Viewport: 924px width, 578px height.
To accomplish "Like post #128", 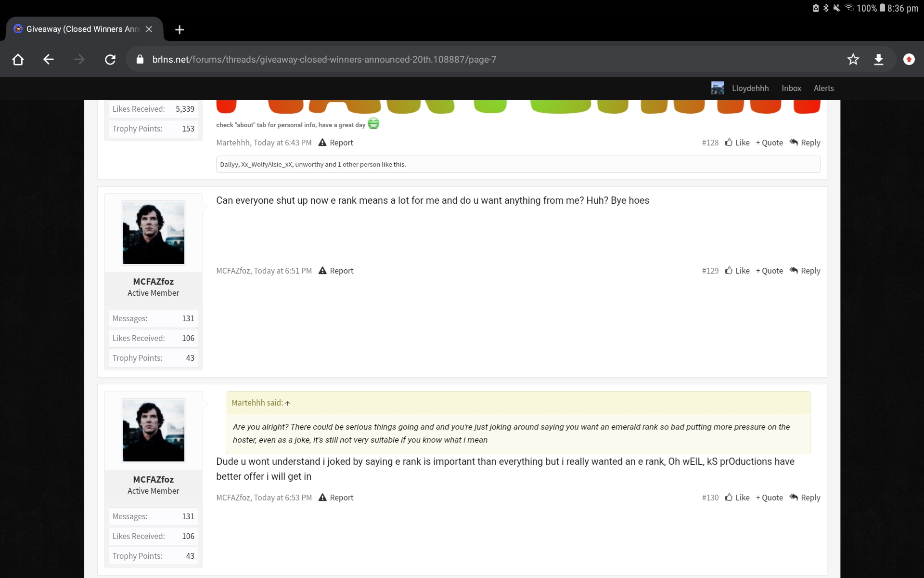I will (x=737, y=143).
